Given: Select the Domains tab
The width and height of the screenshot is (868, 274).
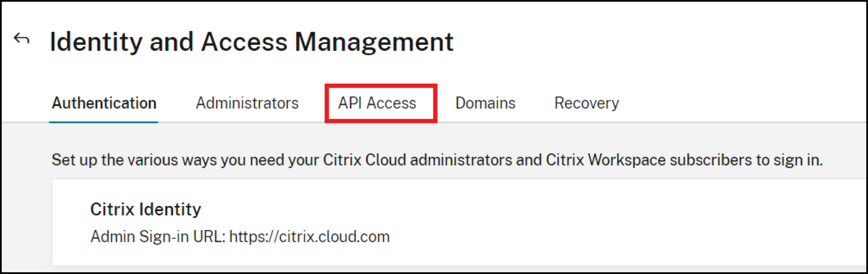Looking at the screenshot, I should click(486, 103).
